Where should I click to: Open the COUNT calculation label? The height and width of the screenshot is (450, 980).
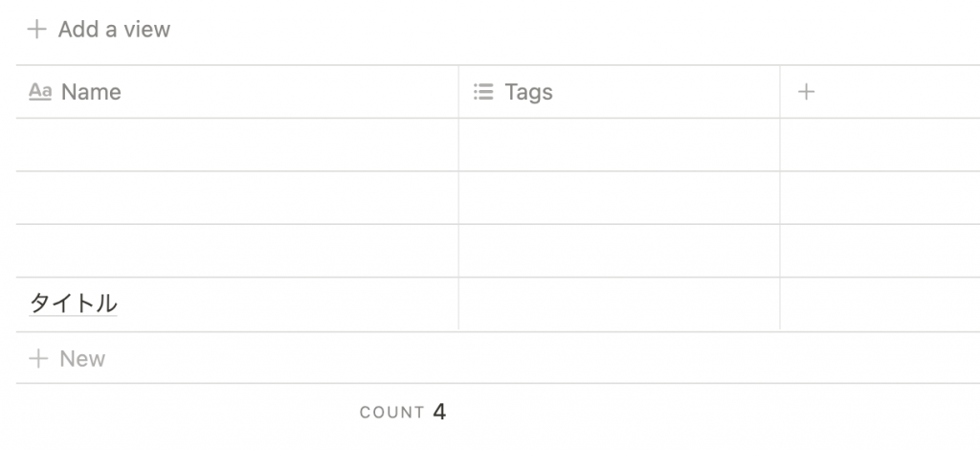coord(391,413)
